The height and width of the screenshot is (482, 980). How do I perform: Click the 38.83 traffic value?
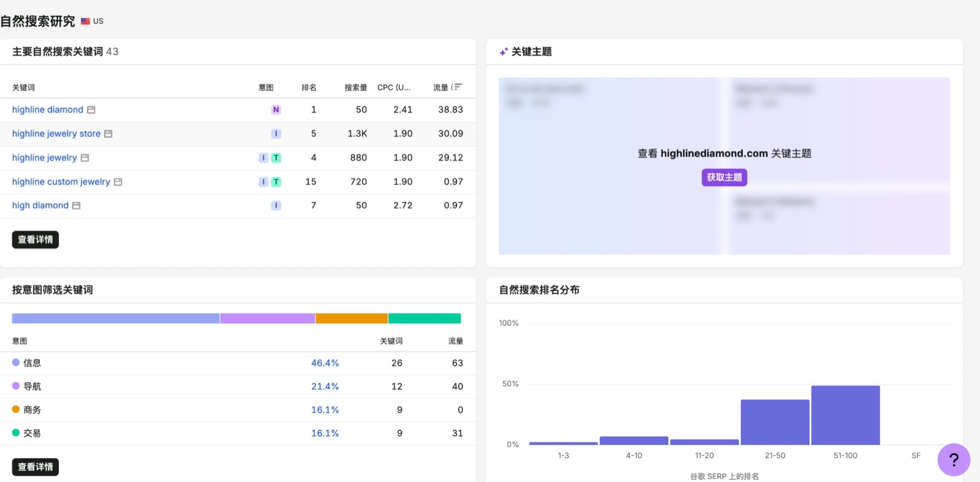(x=450, y=110)
